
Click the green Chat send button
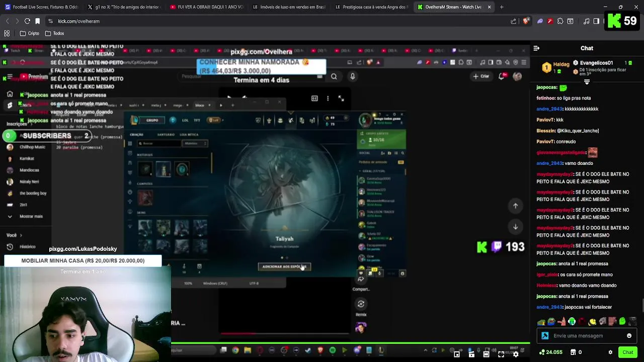627,352
